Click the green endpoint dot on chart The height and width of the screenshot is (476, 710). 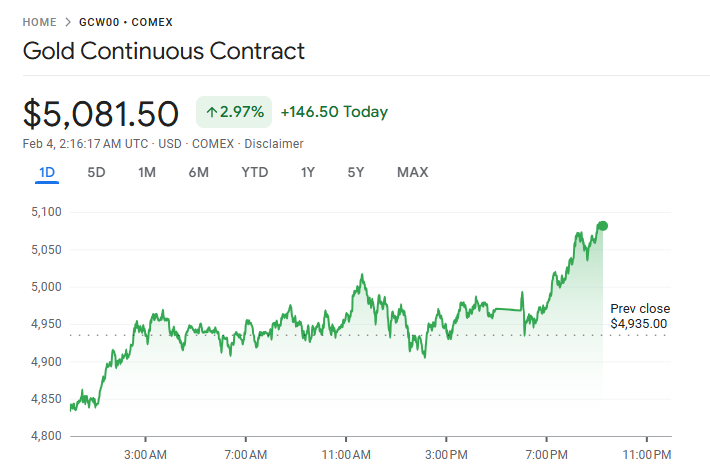tap(602, 225)
